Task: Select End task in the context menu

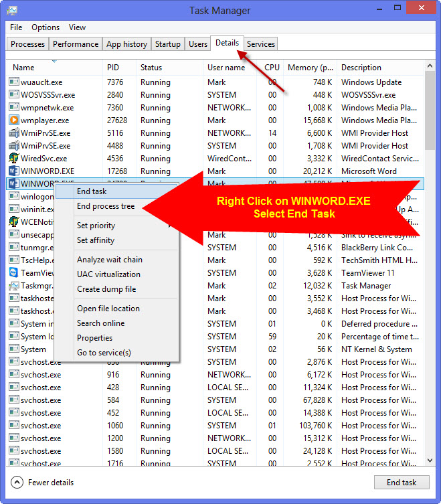Action: [x=116, y=191]
